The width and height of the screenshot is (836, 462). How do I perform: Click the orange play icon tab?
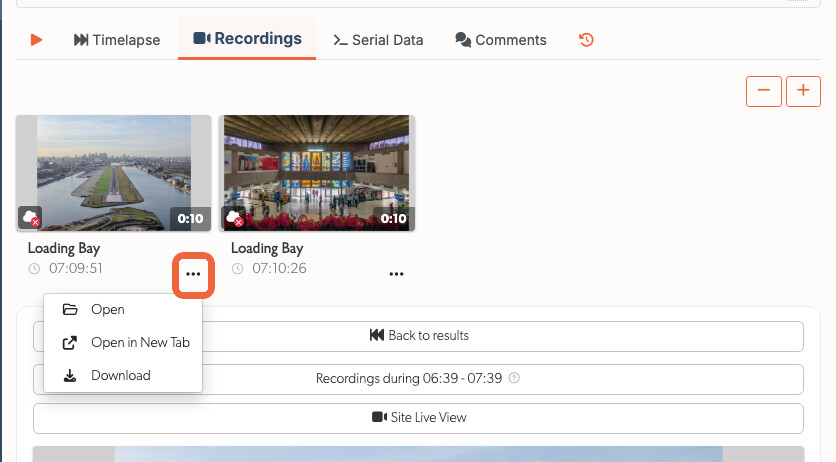(36, 40)
